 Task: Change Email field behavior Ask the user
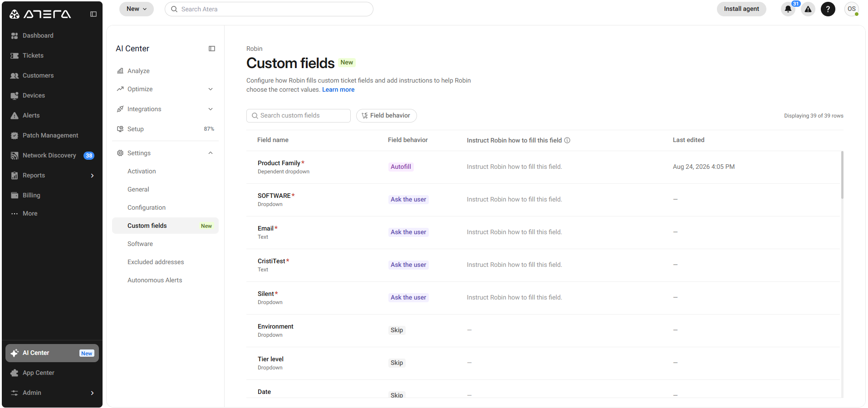pos(408,232)
